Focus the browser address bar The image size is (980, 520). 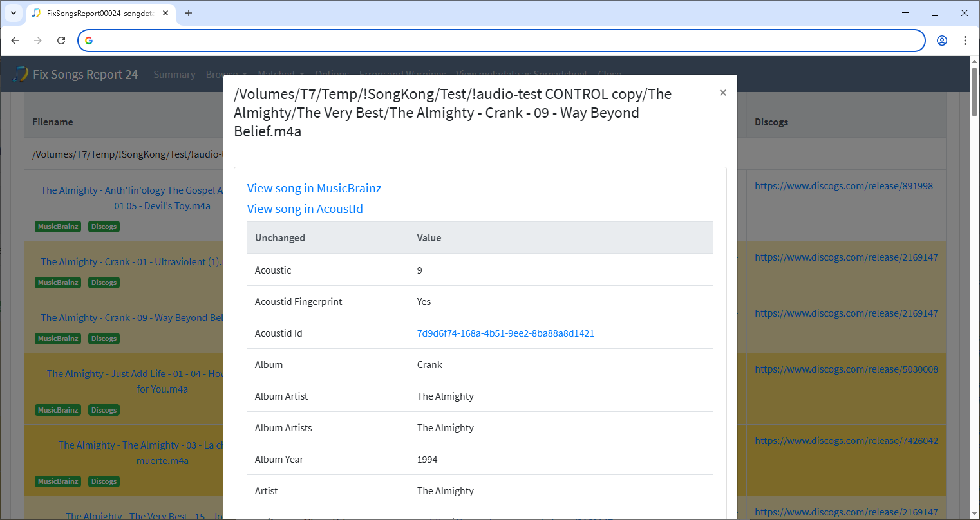click(501, 41)
